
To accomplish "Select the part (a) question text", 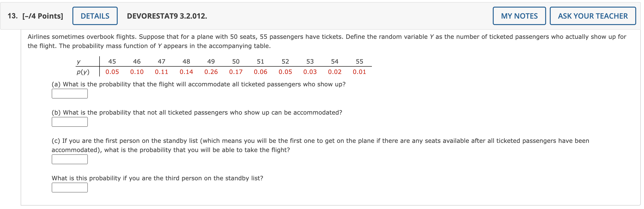I will [199, 84].
